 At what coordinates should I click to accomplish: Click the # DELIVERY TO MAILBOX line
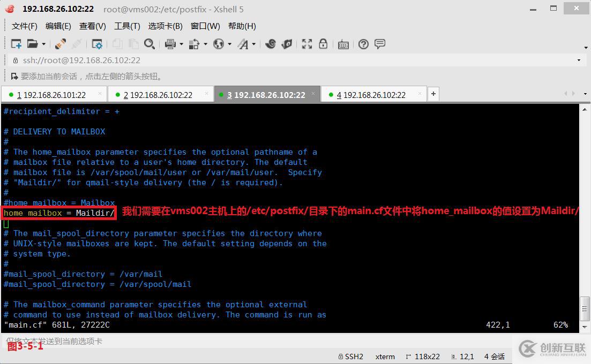[54, 132]
